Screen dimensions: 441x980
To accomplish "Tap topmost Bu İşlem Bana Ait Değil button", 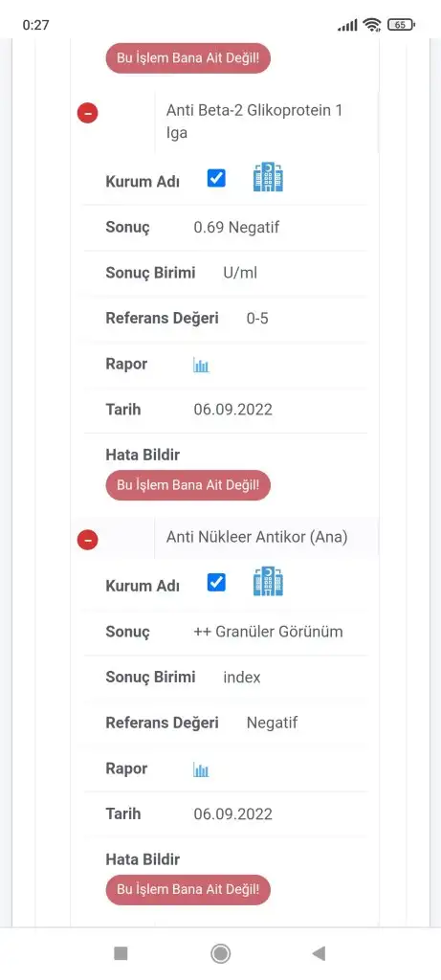I will [188, 58].
